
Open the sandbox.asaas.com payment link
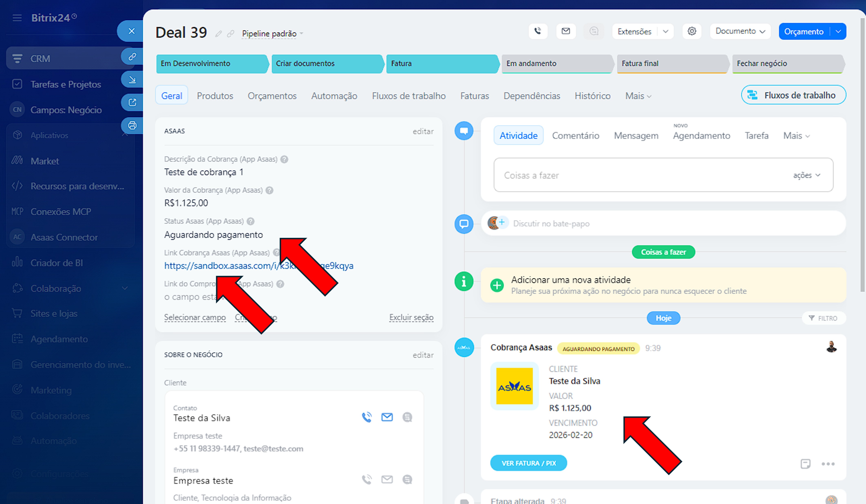click(220, 266)
